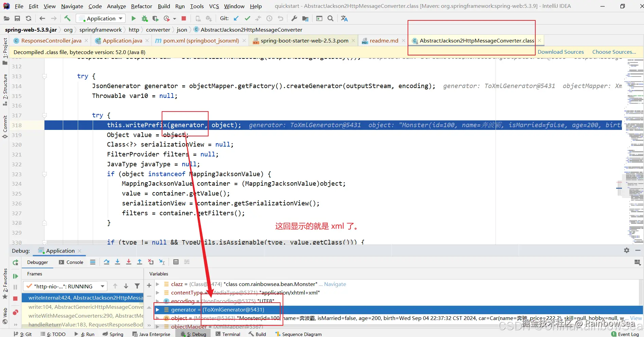Evaluate expression calculator icon
This screenshot has height=337, width=644.
pyautogui.click(x=176, y=262)
